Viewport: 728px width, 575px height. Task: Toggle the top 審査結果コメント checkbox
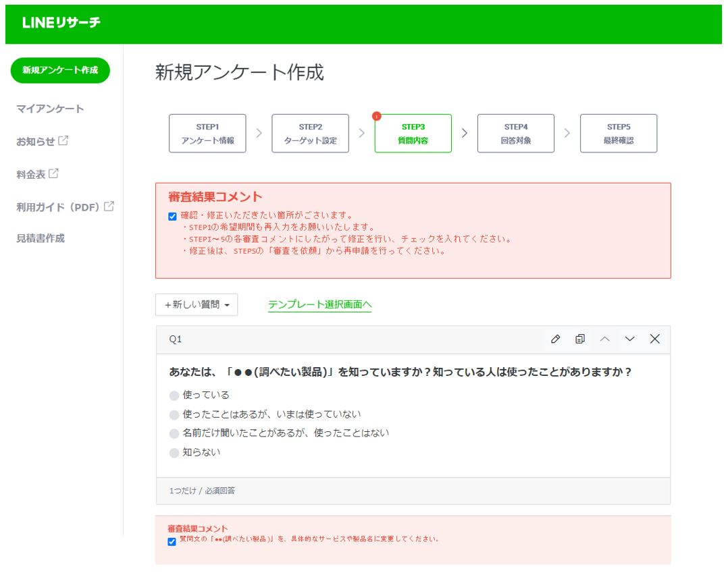[x=172, y=217]
